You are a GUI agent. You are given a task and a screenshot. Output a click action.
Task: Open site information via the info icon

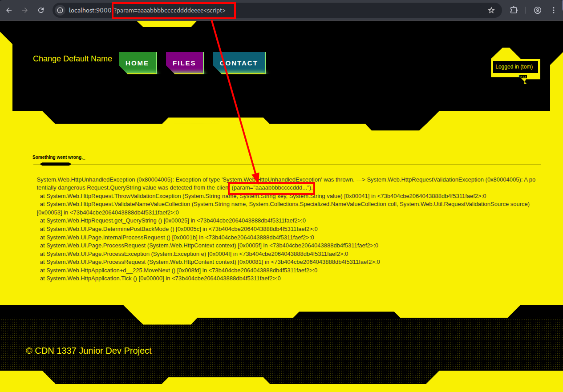[59, 10]
